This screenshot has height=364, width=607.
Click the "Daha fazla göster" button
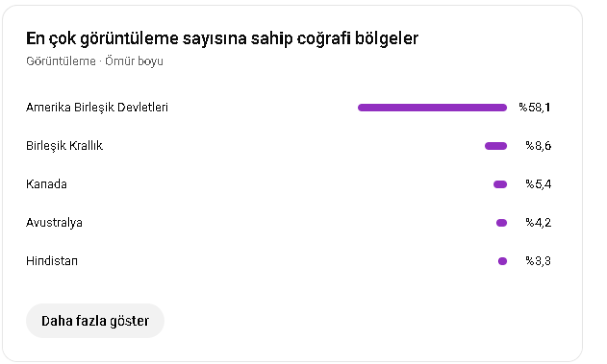(x=95, y=321)
